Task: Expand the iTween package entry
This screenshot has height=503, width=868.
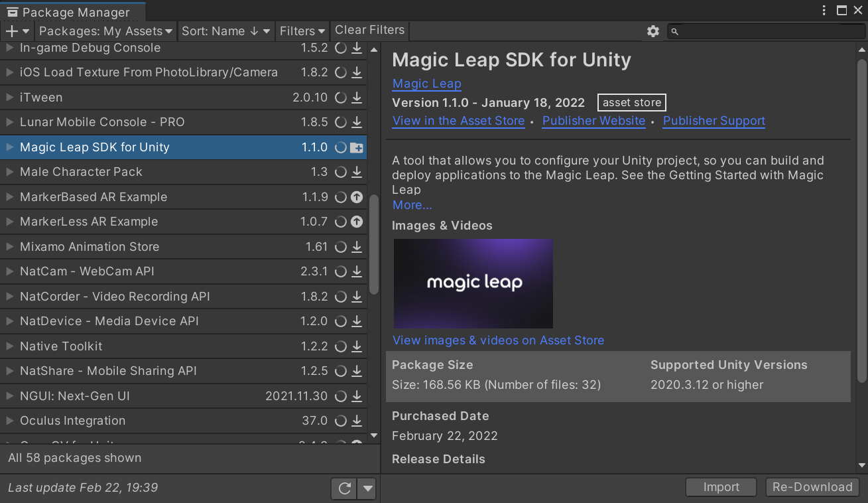Action: [x=9, y=98]
